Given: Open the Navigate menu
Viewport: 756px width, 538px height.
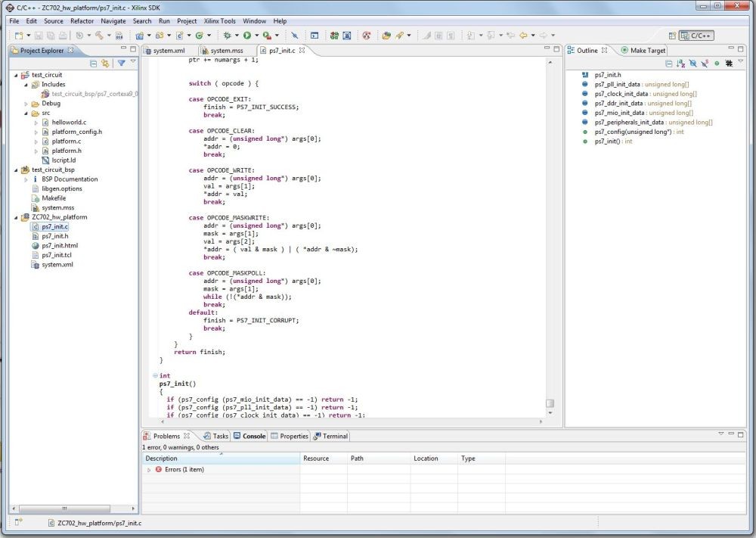Looking at the screenshot, I should pos(113,21).
